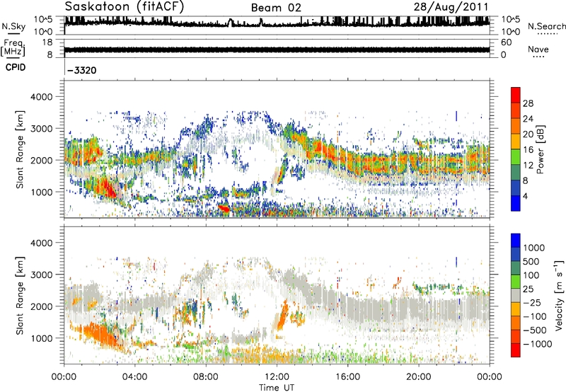Click the 'Freq. [MHz]' axis label
566x392 pixels.
[13, 48]
